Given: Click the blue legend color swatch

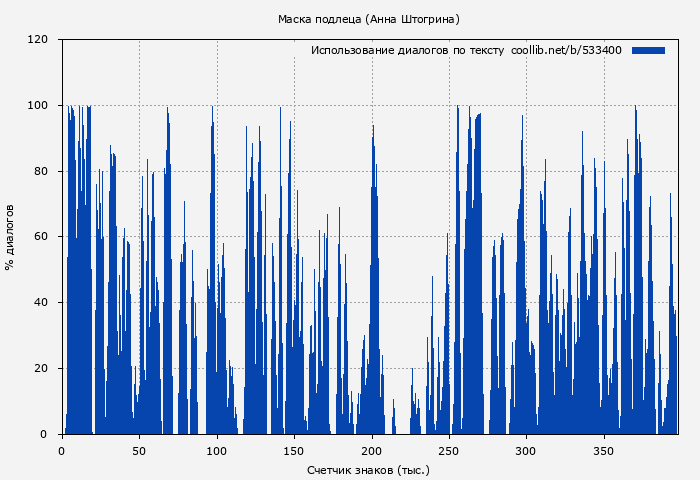Looking at the screenshot, I should (648, 50).
